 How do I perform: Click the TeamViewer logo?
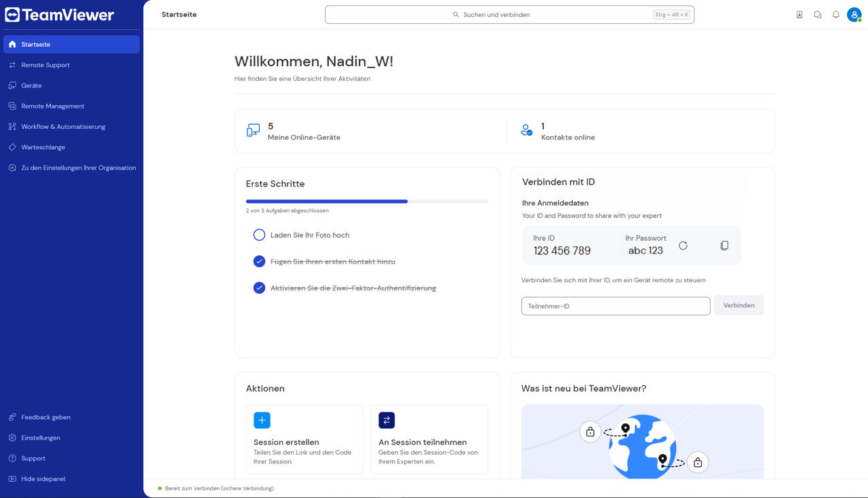[x=60, y=14]
